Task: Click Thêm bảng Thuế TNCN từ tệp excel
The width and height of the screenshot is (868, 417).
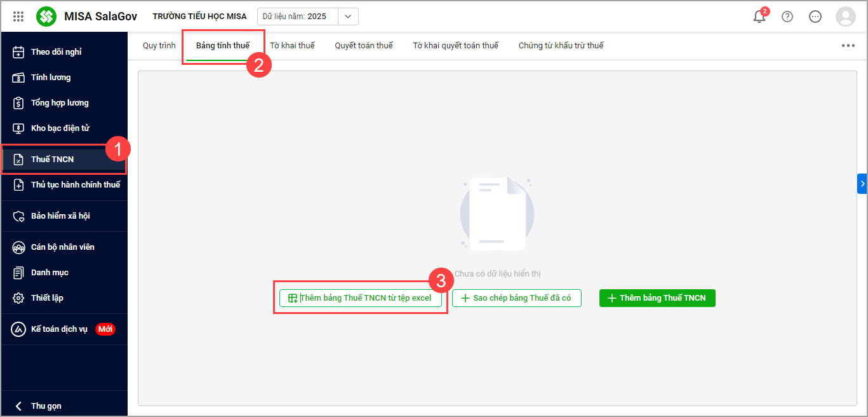Action: pyautogui.click(x=360, y=298)
